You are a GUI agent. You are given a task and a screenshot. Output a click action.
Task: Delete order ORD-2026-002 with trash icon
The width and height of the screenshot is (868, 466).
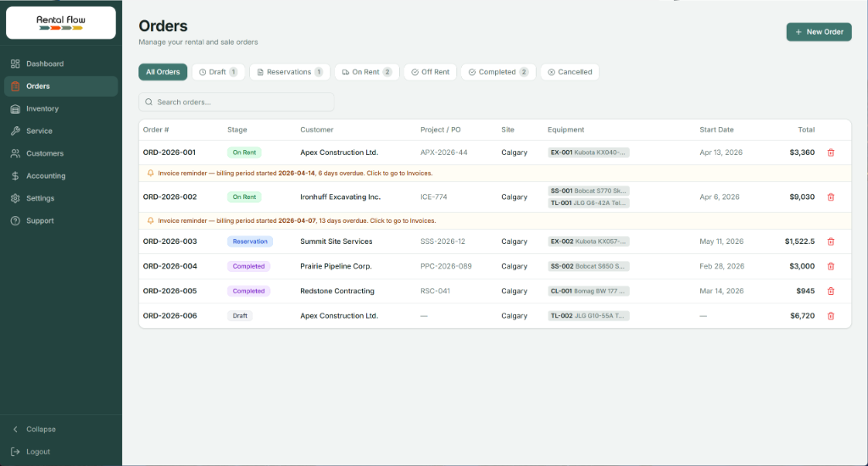(x=831, y=197)
